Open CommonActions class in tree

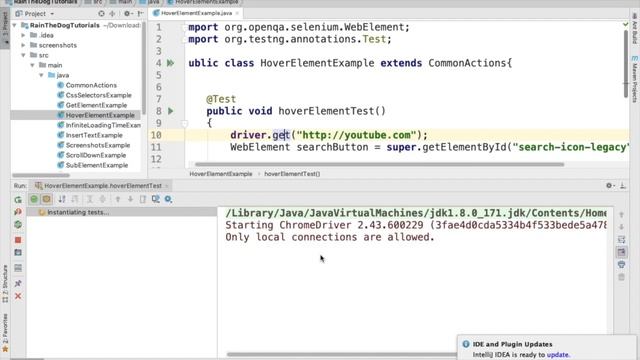[x=91, y=85]
